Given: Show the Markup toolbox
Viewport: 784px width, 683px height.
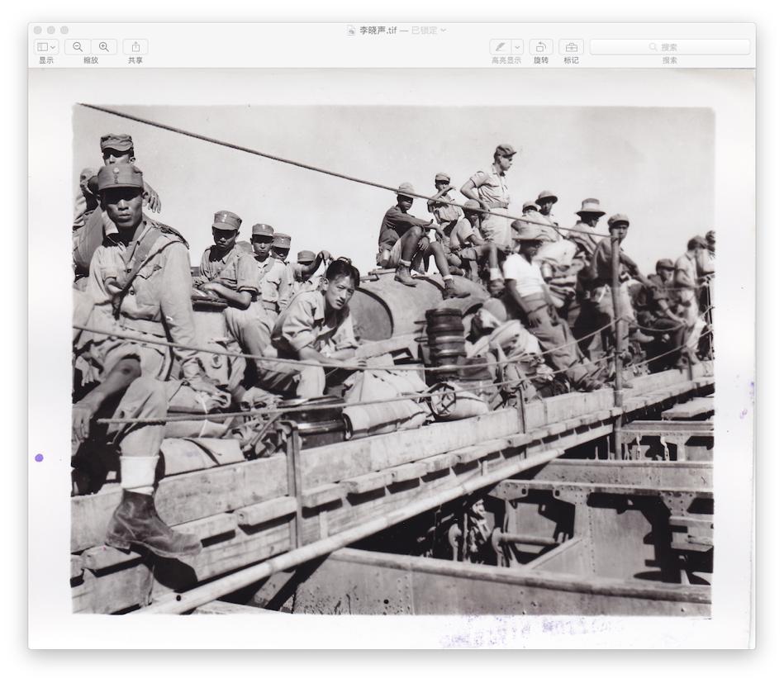Looking at the screenshot, I should point(571,47).
